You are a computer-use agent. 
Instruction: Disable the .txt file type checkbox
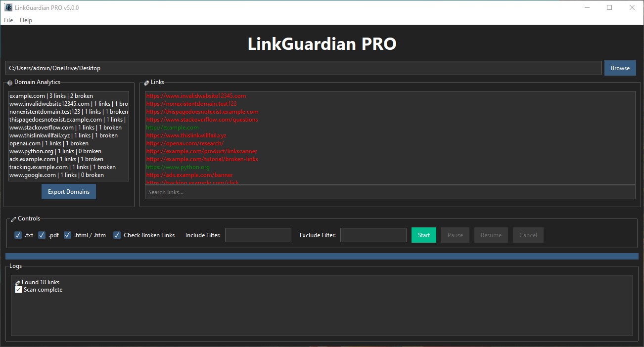pos(18,235)
